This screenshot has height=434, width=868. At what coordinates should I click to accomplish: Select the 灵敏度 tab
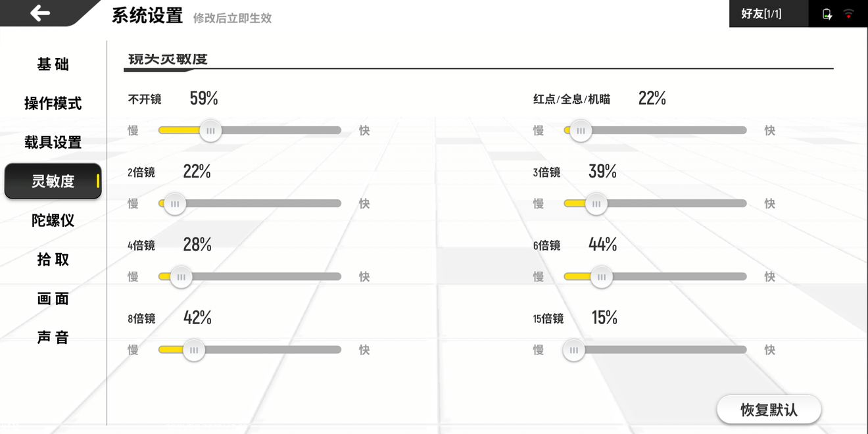53,181
